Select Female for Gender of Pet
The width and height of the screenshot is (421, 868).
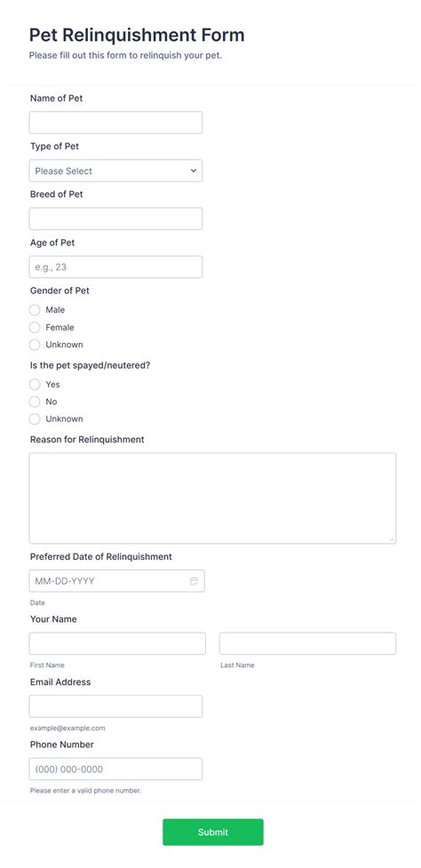point(35,327)
